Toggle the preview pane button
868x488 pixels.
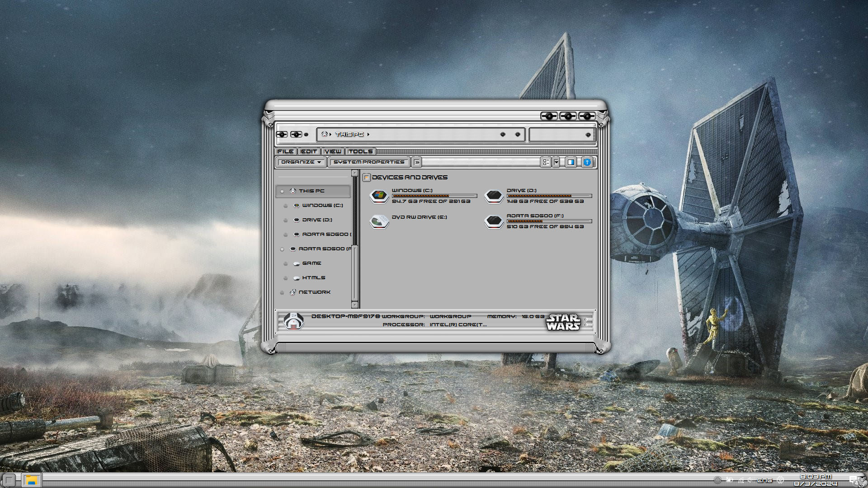point(571,162)
